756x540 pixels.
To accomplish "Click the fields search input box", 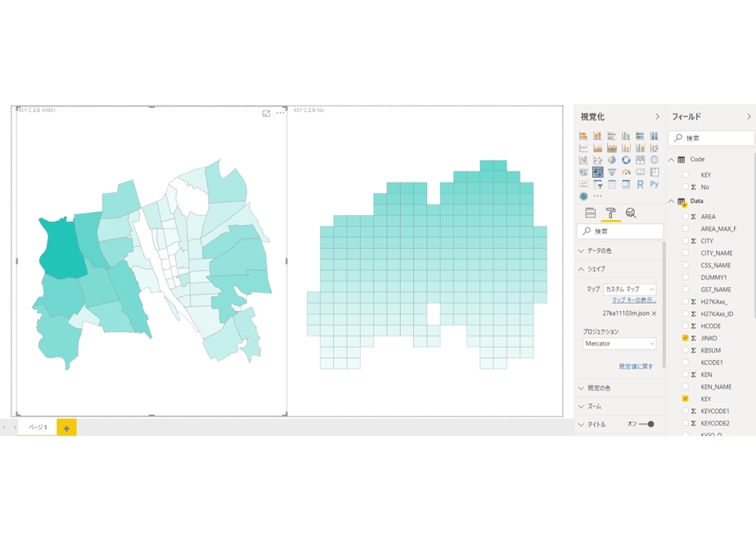I will (x=711, y=138).
